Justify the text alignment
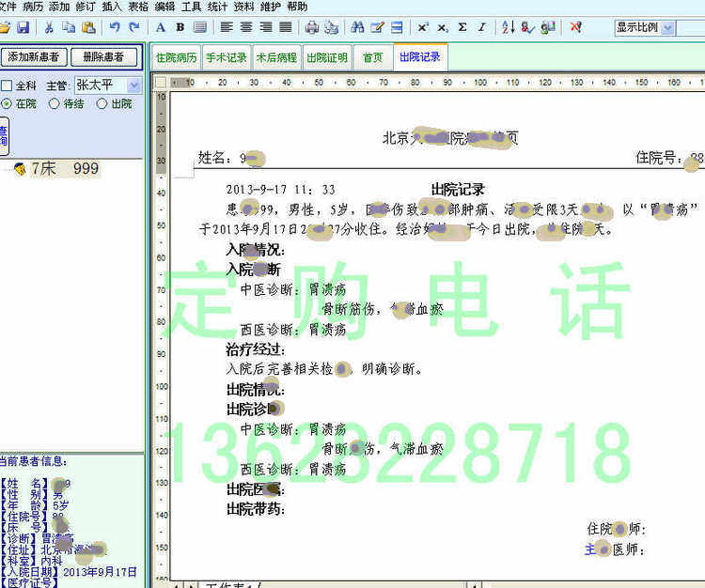The width and height of the screenshot is (705, 588). tap(286, 27)
